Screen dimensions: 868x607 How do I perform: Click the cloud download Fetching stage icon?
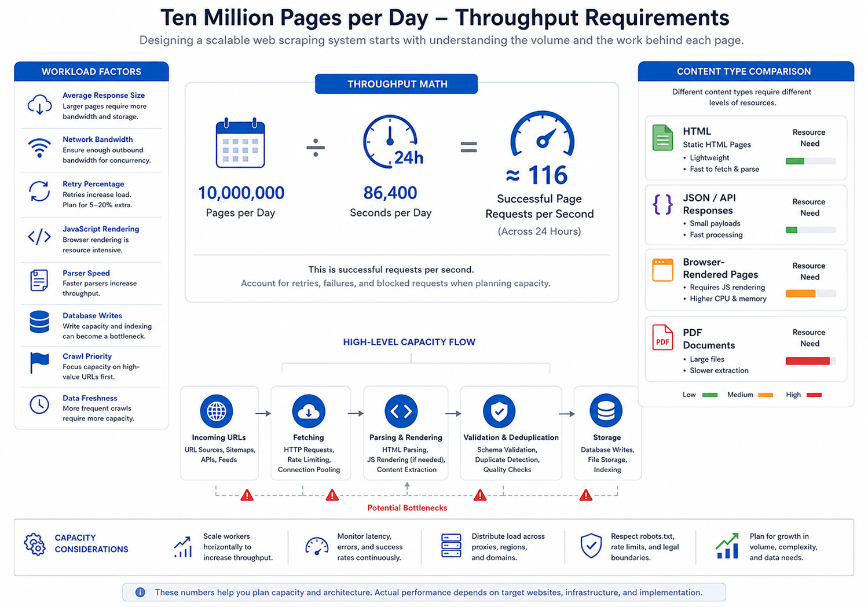click(309, 411)
